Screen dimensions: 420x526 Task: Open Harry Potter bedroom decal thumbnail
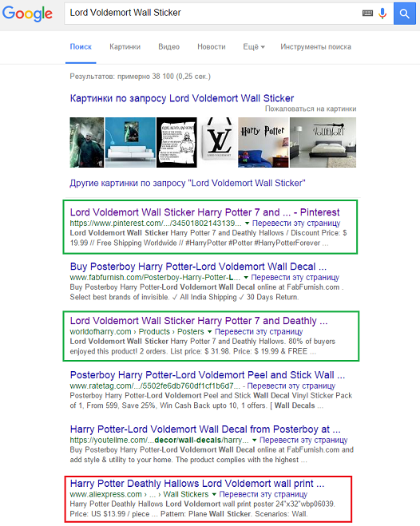pyautogui.click(x=263, y=142)
